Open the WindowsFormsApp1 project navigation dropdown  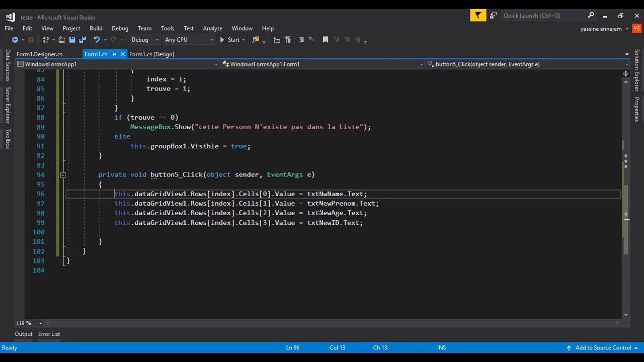(117, 64)
